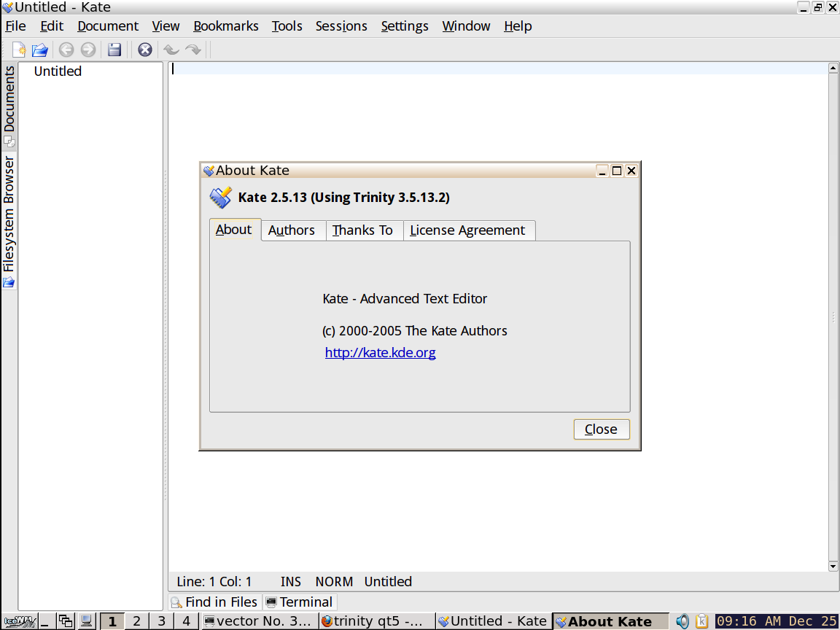The width and height of the screenshot is (840, 630).
Task: Open the Bookmarks menu
Action: [x=225, y=26]
